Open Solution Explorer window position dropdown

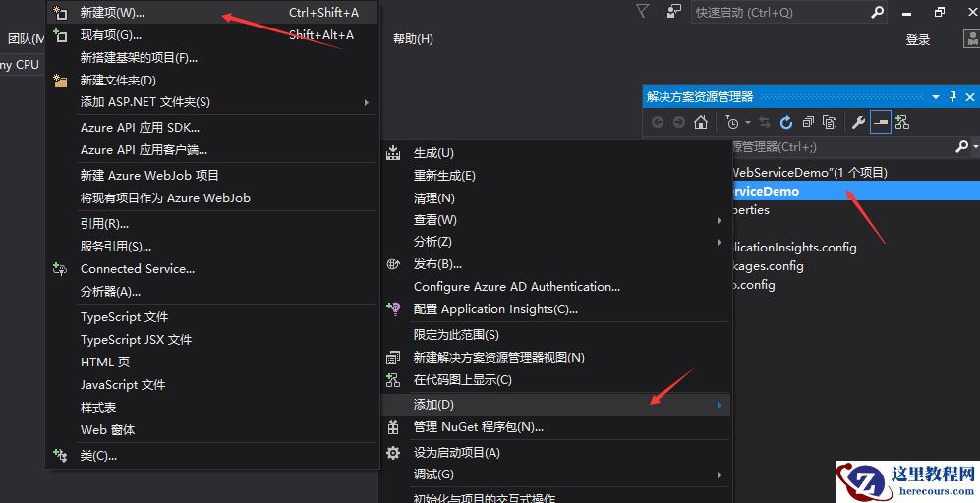pos(936,97)
